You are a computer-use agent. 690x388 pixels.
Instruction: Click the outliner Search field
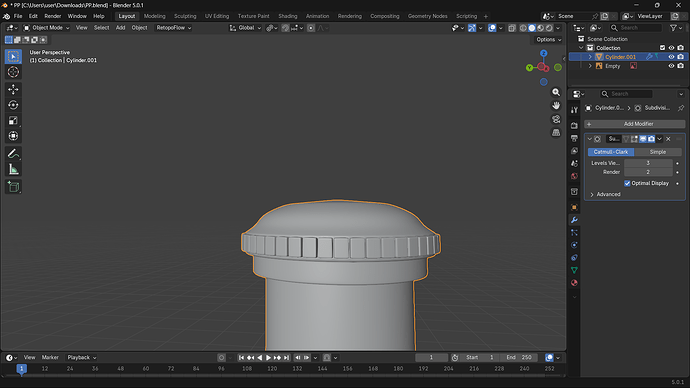(x=636, y=28)
